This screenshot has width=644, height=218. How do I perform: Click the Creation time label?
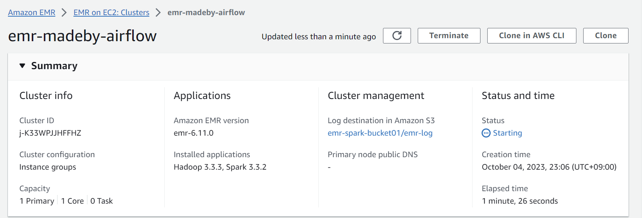tap(506, 155)
